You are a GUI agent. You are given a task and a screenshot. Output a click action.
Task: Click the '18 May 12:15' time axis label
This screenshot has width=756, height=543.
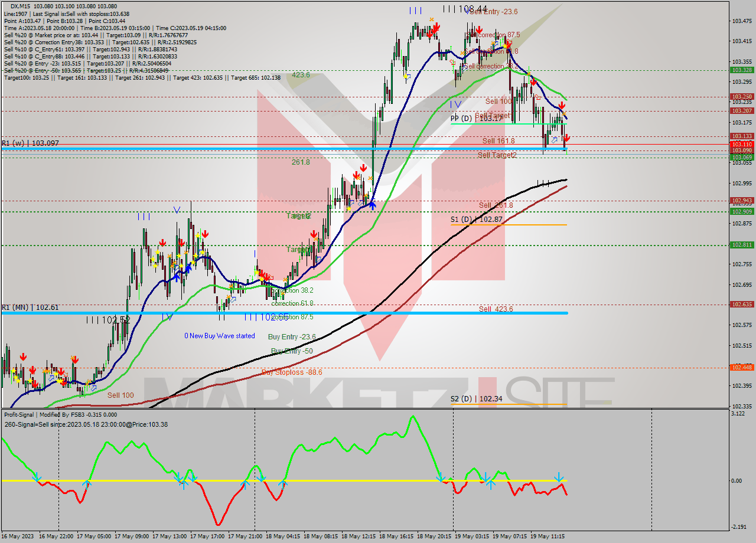point(359,537)
